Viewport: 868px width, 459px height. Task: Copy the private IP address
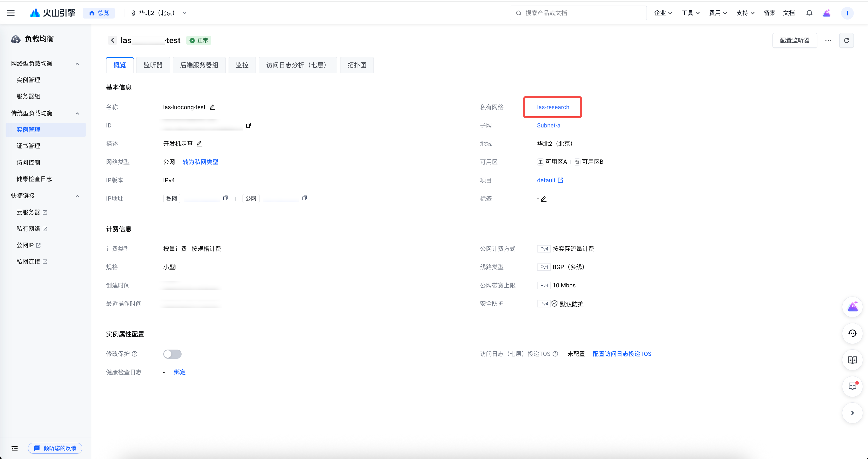click(x=225, y=198)
